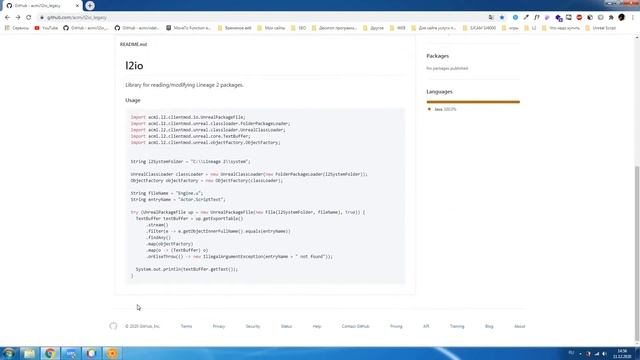
Task: Open a new tab with the plus button
Action: point(90,6)
